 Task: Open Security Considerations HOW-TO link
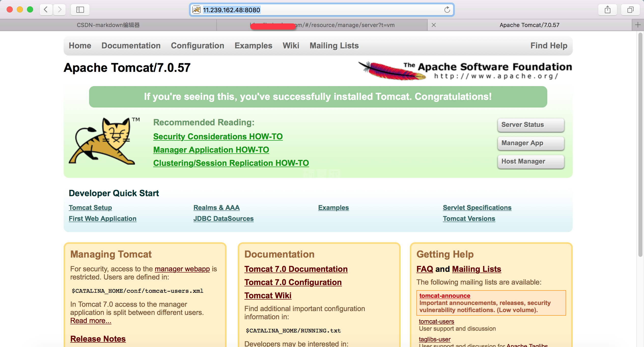(218, 137)
